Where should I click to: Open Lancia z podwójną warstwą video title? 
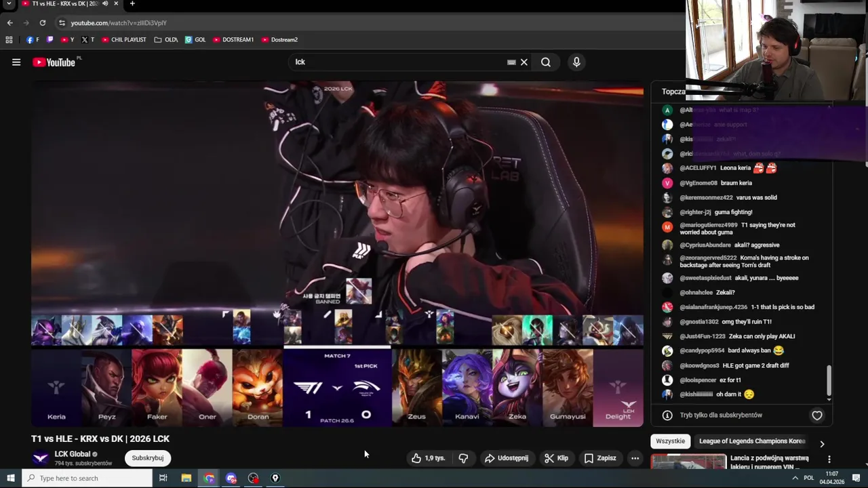click(x=769, y=462)
